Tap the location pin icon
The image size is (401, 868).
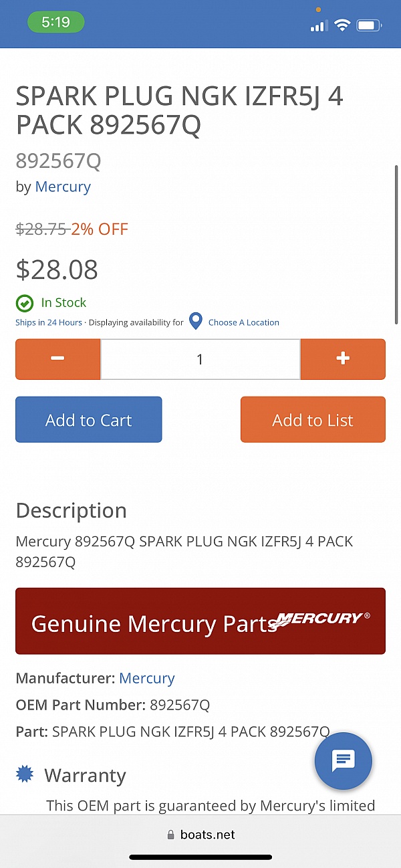tap(196, 322)
